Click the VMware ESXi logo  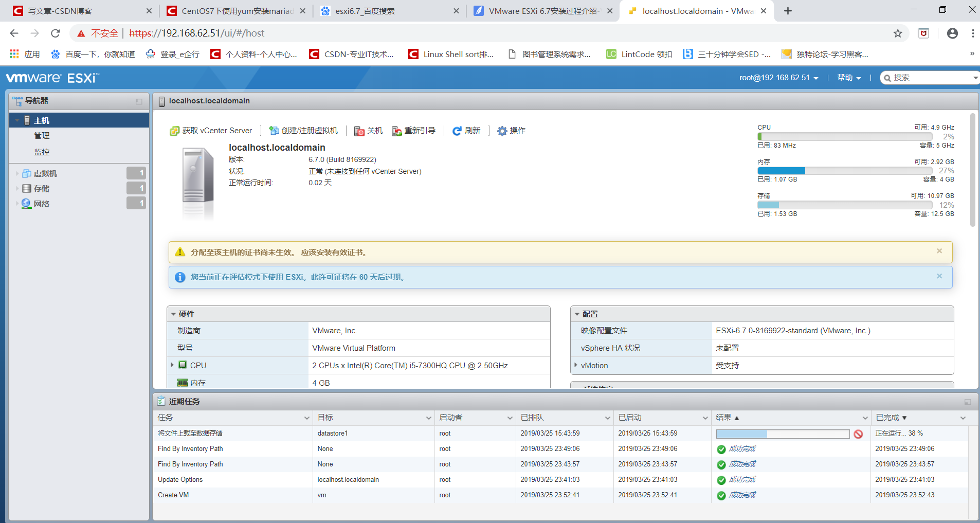pyautogui.click(x=52, y=78)
